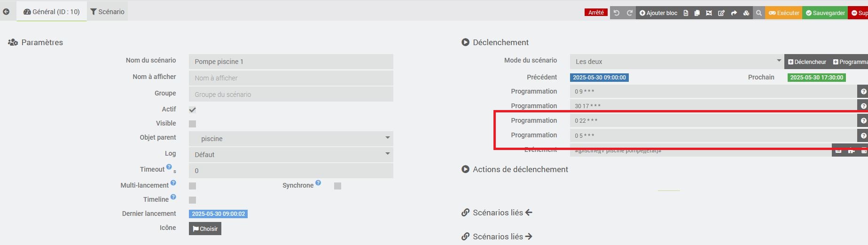Select the Général (ID : 10) tab
The height and width of the screenshot is (245, 868).
(x=52, y=12)
